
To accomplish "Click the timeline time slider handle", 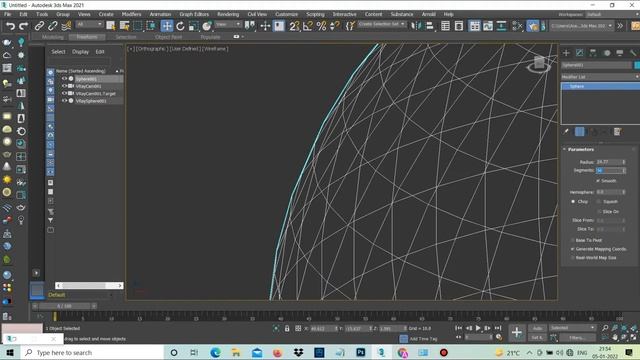I will 65,306.
